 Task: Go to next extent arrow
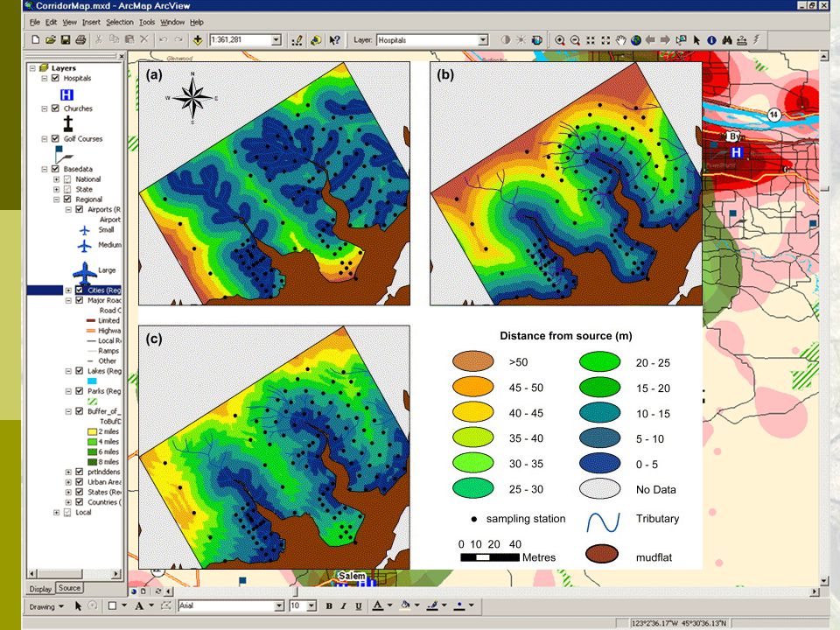point(665,40)
